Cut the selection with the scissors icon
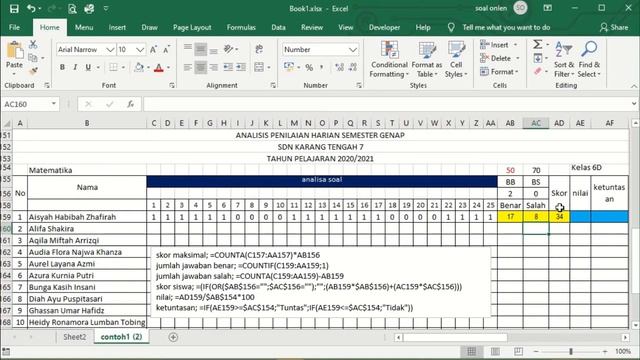The image size is (640, 360). click(33, 44)
